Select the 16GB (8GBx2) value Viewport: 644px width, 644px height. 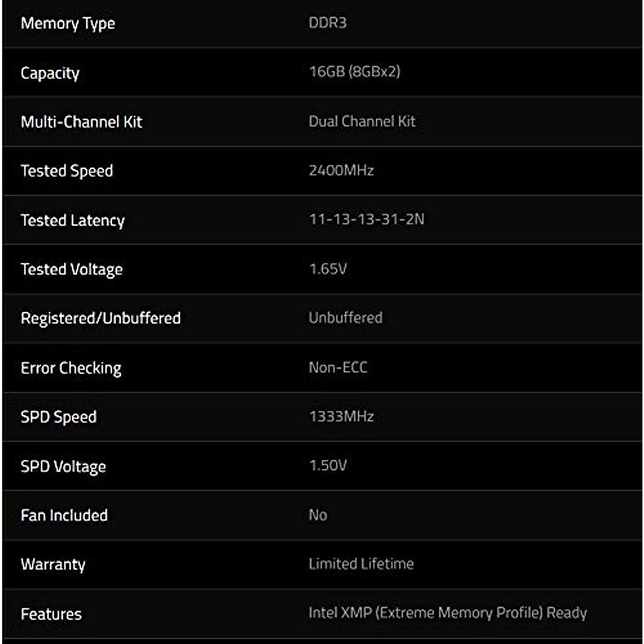[355, 71]
